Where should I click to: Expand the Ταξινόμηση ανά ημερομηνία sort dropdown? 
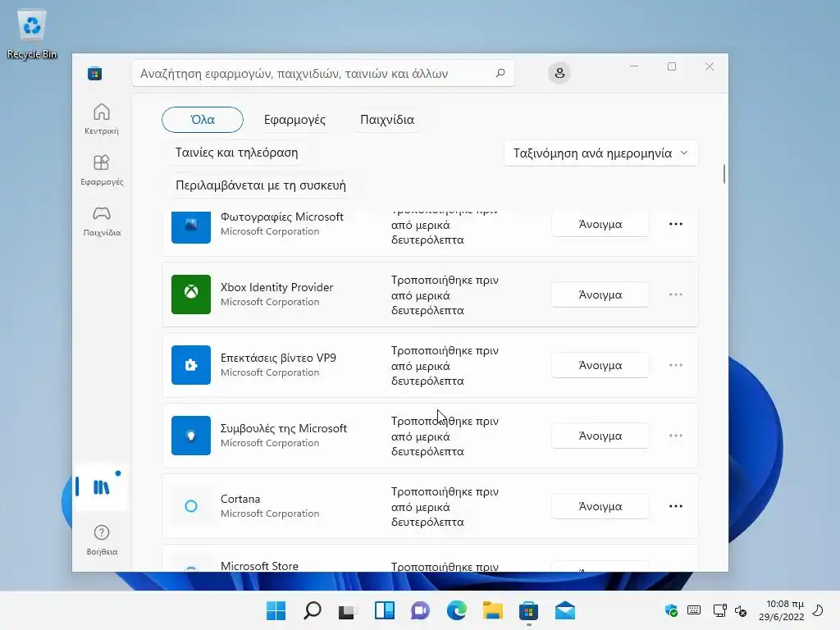(x=600, y=153)
